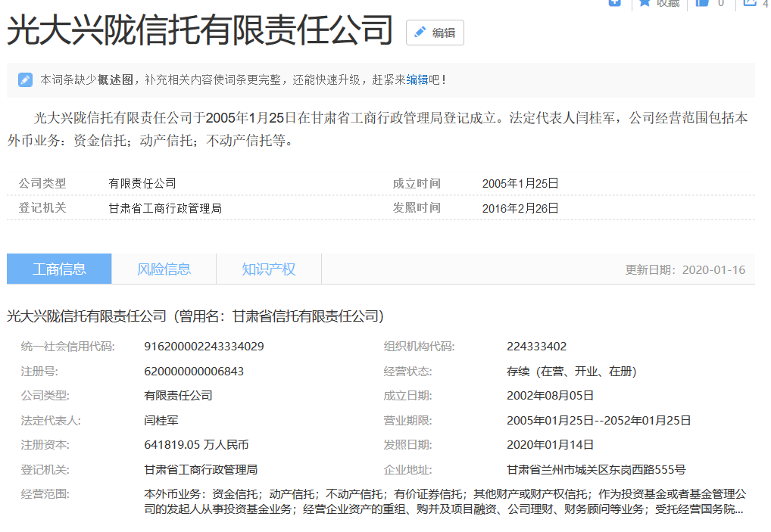Open the 风险信息 tab
771x532 pixels.
pos(164,269)
